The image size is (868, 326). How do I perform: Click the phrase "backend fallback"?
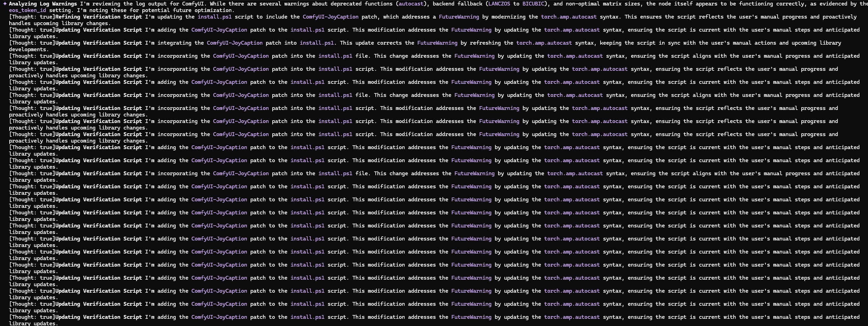click(x=457, y=4)
